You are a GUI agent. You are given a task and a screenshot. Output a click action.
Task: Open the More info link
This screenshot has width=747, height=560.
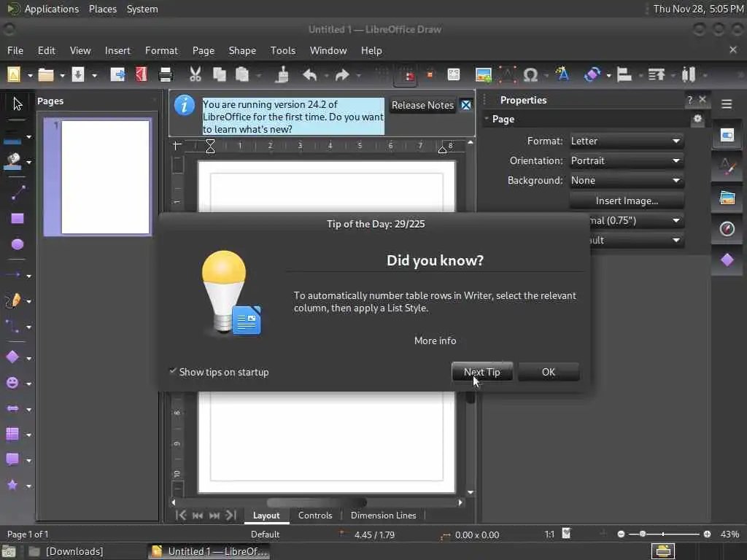[435, 341]
